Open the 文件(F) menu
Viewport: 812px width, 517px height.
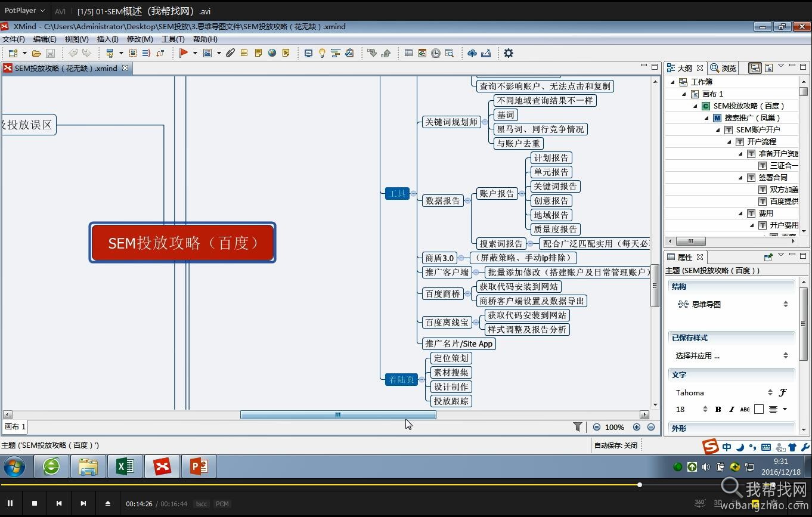(x=14, y=39)
